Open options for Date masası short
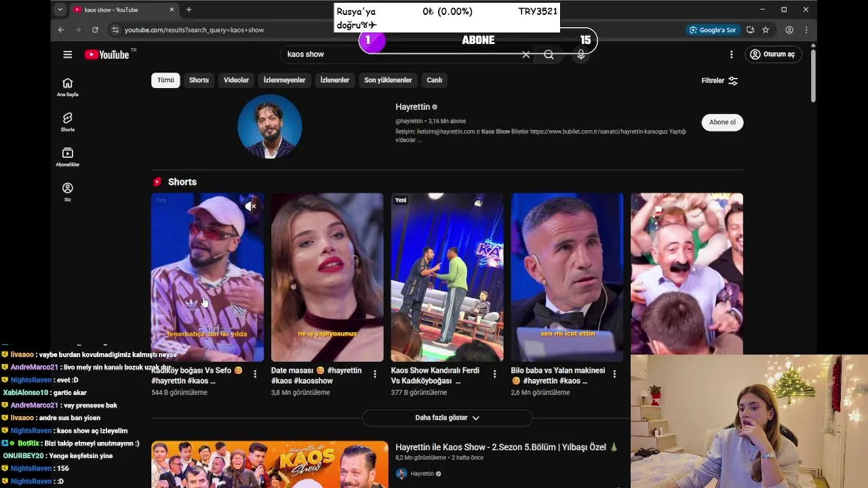Screen dimensions: 868x488 [375, 374]
